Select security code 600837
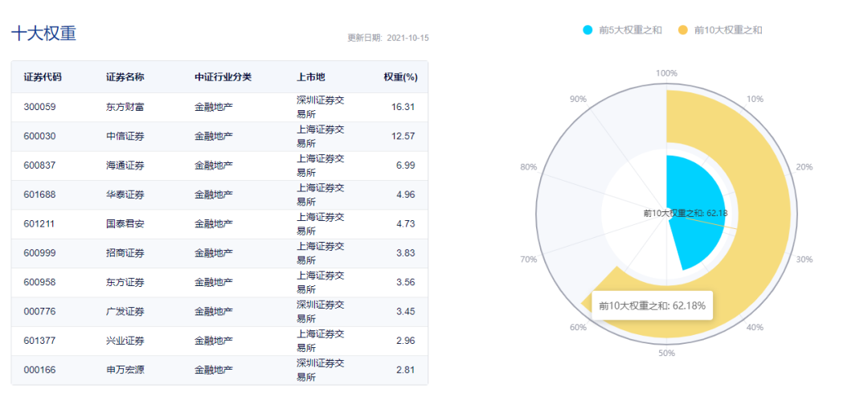This screenshot has width=868, height=405. click(x=40, y=166)
